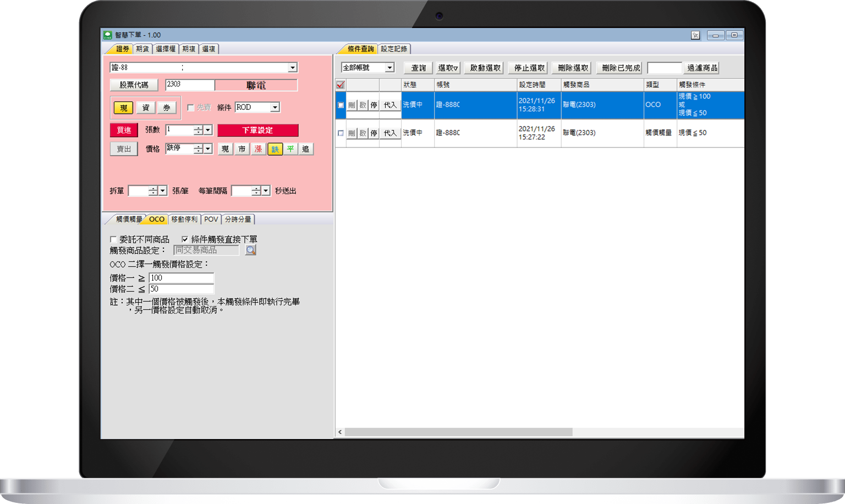
Task: Click the 價格一 field showing 100
Action: [x=181, y=278]
